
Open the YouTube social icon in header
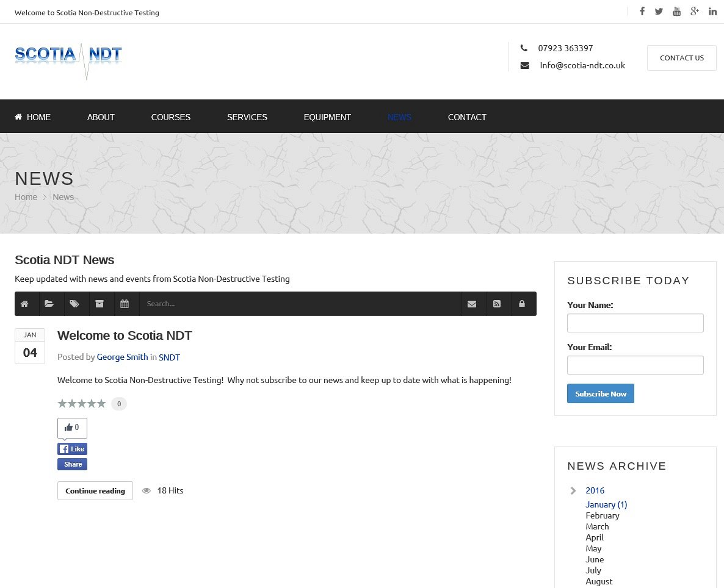coord(676,12)
